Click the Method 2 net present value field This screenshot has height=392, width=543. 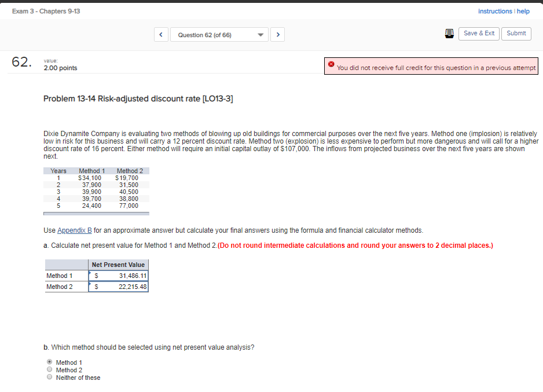pyautogui.click(x=119, y=287)
